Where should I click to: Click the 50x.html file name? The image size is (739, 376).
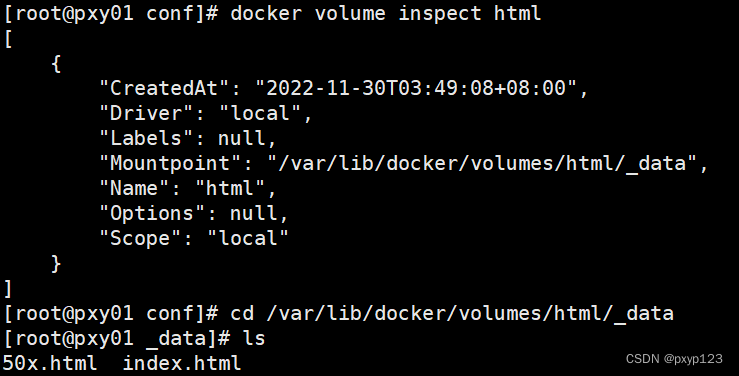49,363
